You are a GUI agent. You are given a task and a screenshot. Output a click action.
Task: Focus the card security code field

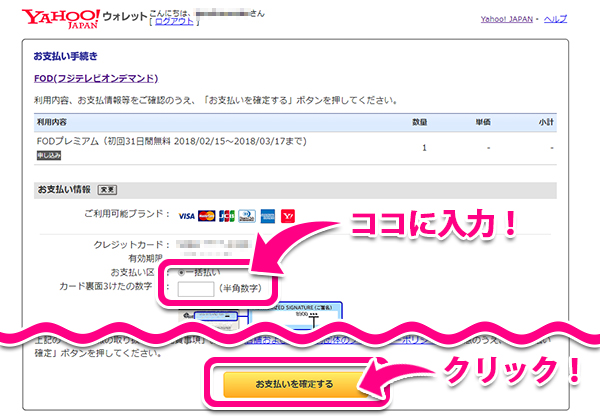tap(196, 289)
